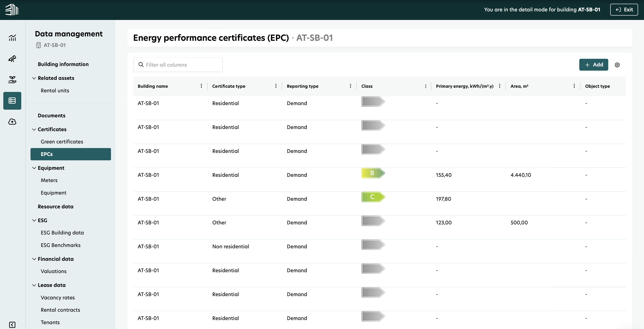Click the Add button
This screenshot has height=329, width=644.
pos(594,65)
